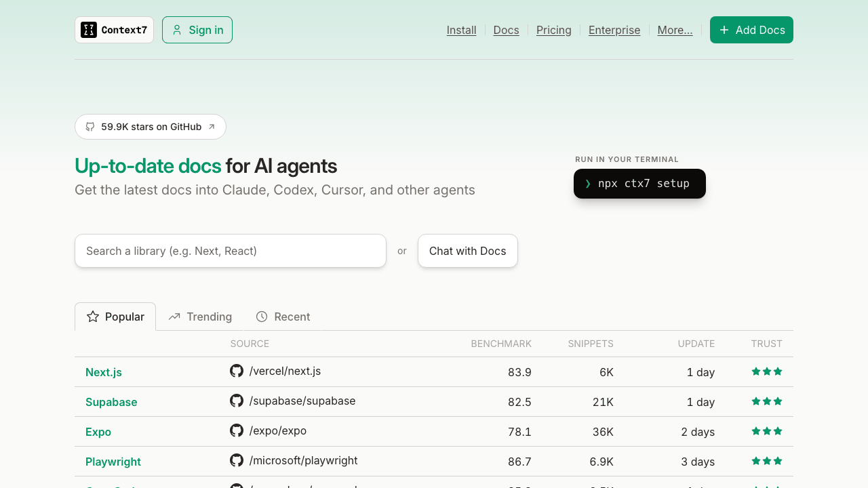Click the TRUST column header
The width and height of the screenshot is (868, 488).
click(767, 344)
